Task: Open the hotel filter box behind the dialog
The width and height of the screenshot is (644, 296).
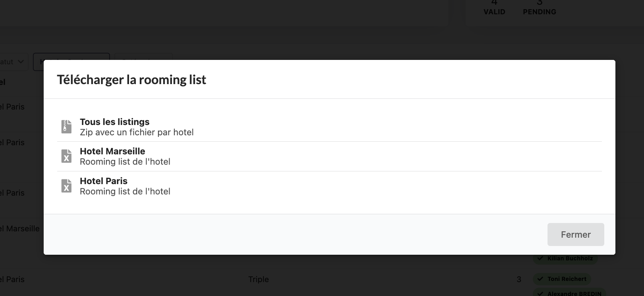Action: (71, 56)
